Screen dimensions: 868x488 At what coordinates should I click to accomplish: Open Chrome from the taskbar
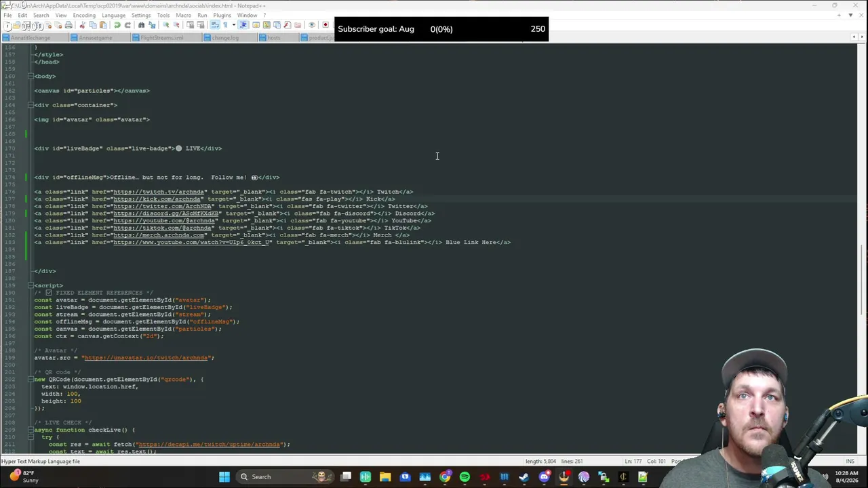tap(445, 476)
